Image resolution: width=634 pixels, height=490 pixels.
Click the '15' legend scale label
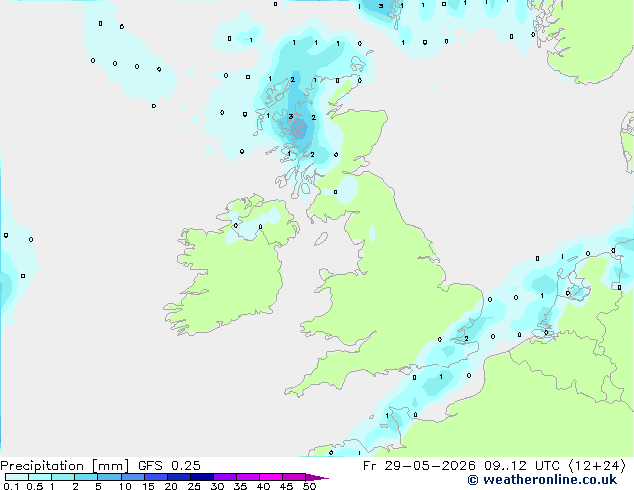(148, 486)
